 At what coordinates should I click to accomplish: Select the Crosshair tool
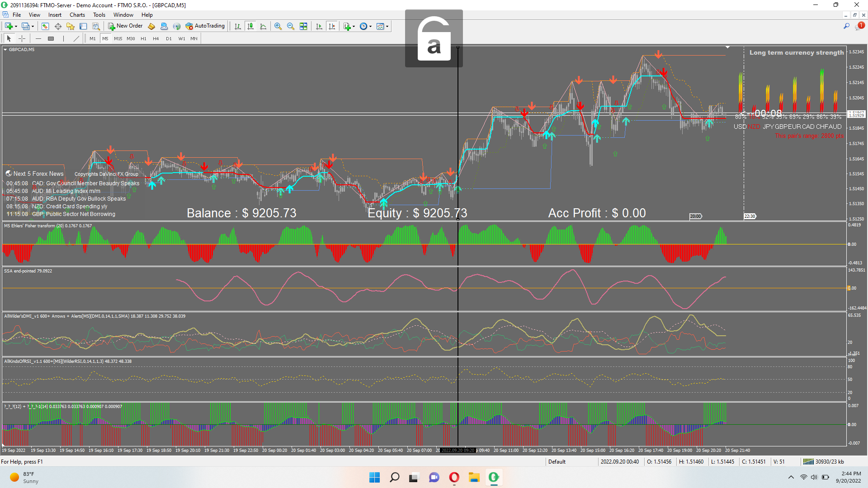coord(22,39)
